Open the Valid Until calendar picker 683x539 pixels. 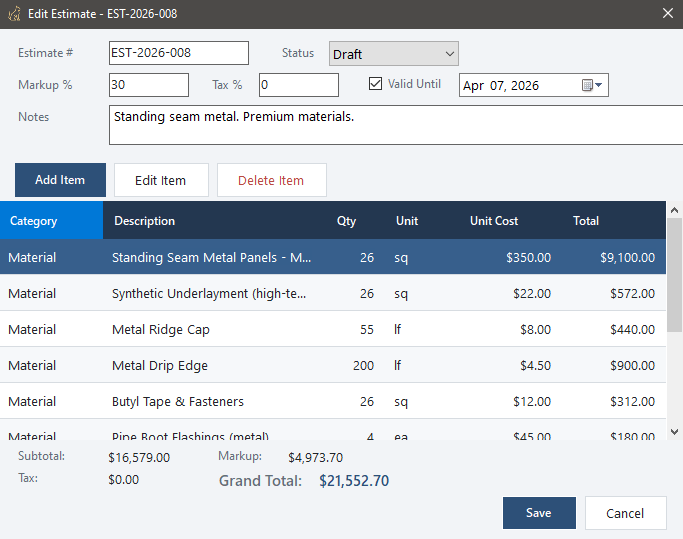click(x=592, y=85)
